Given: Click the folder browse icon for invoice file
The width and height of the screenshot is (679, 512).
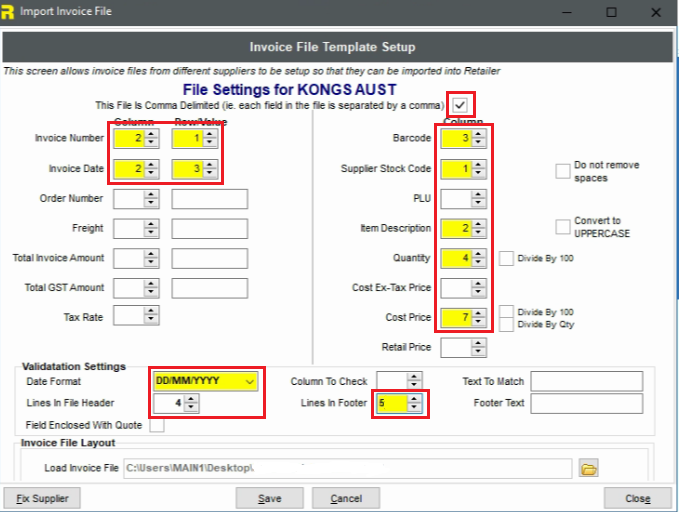Looking at the screenshot, I should (x=589, y=468).
